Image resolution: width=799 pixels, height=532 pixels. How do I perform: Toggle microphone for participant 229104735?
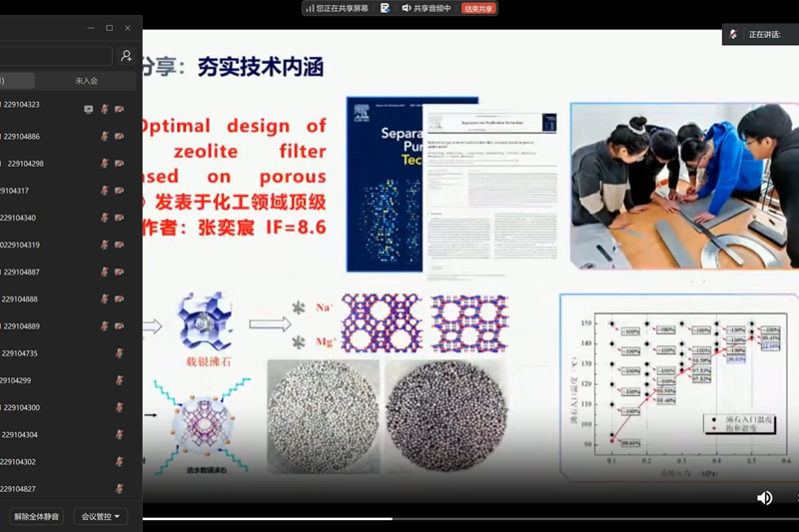tap(119, 353)
